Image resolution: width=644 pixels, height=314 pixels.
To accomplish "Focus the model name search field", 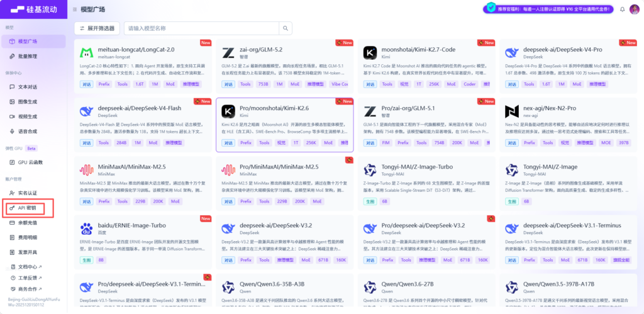I will point(202,28).
